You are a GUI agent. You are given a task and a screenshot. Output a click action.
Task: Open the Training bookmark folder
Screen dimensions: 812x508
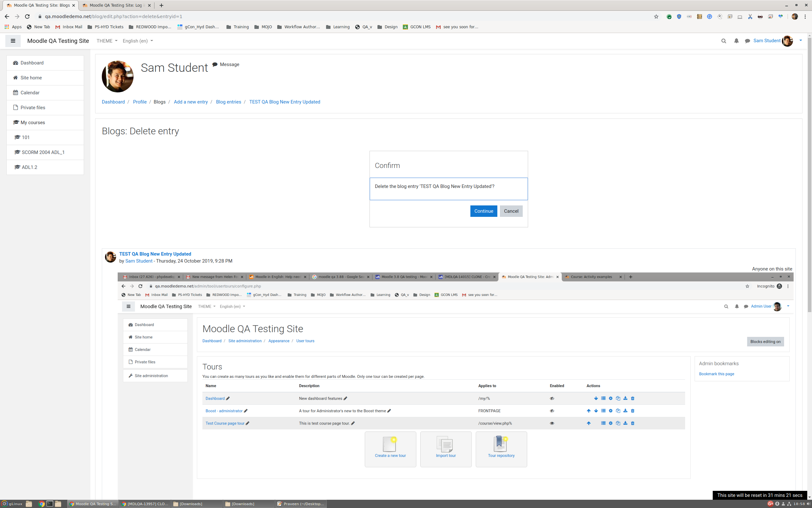[238, 27]
